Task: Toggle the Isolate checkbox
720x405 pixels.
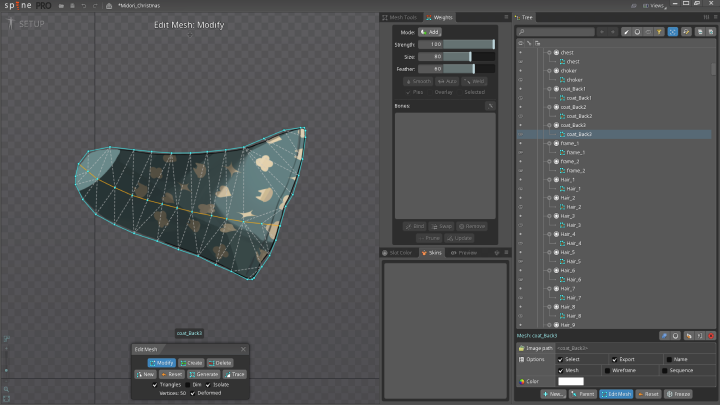Action: click(208, 385)
